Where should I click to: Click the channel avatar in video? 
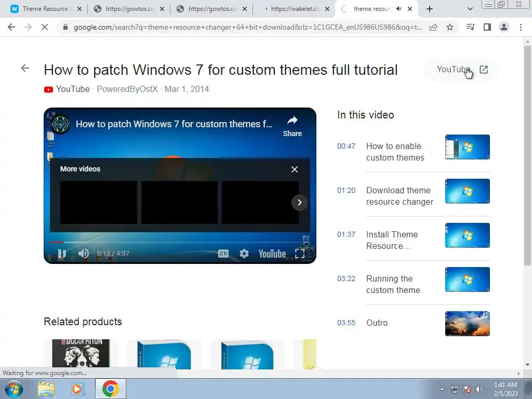click(x=60, y=124)
